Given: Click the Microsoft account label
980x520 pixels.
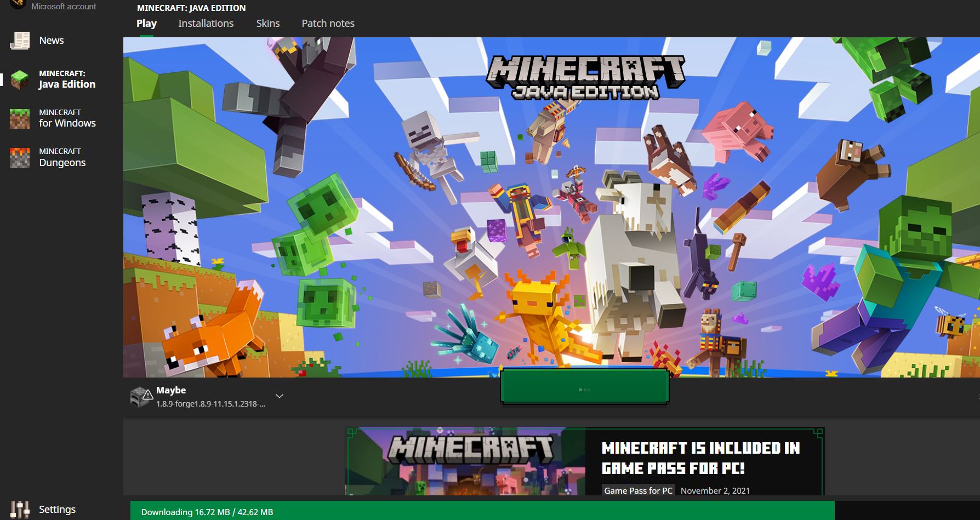Looking at the screenshot, I should tap(64, 7).
